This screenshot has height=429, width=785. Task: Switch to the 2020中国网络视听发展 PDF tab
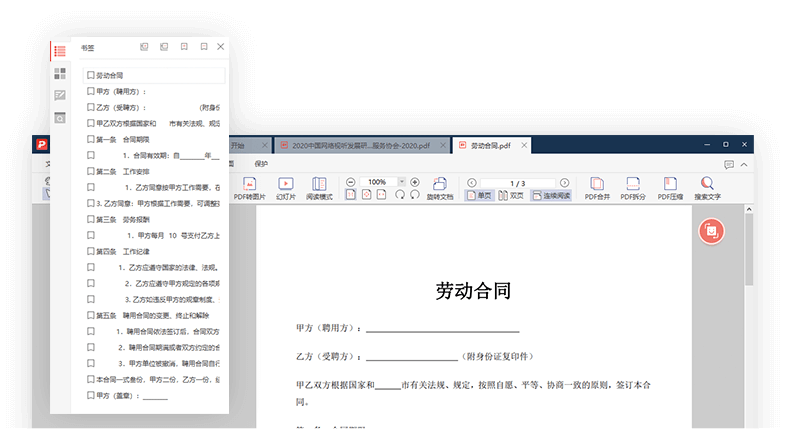click(x=353, y=145)
